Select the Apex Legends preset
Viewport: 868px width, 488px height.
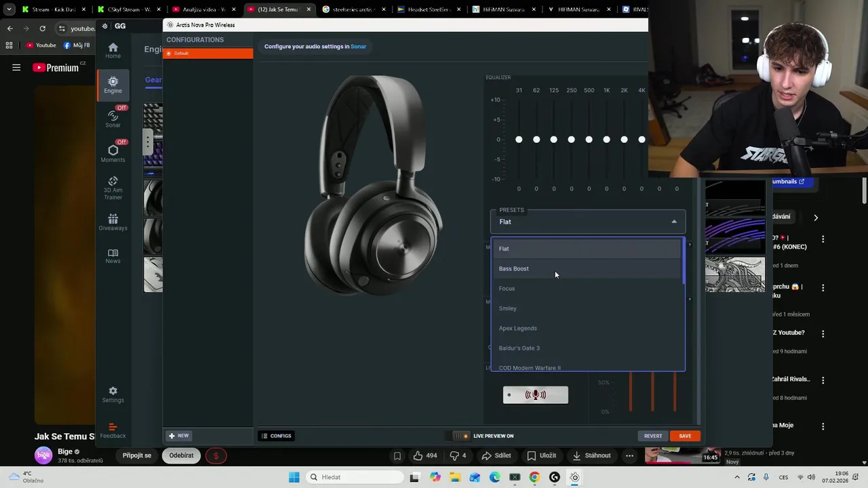587,328
